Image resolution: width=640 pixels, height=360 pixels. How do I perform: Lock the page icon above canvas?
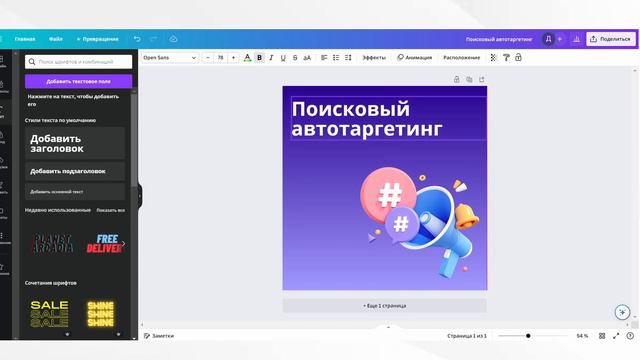click(457, 80)
